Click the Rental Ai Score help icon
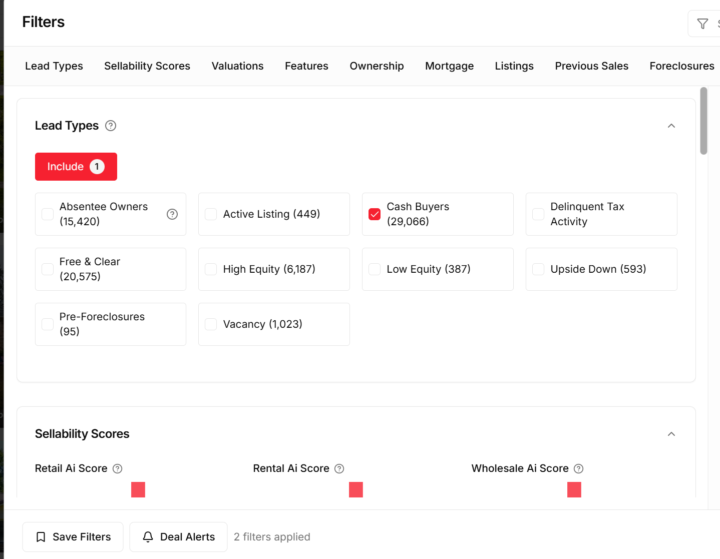Image resolution: width=720 pixels, height=559 pixels. pyautogui.click(x=339, y=469)
